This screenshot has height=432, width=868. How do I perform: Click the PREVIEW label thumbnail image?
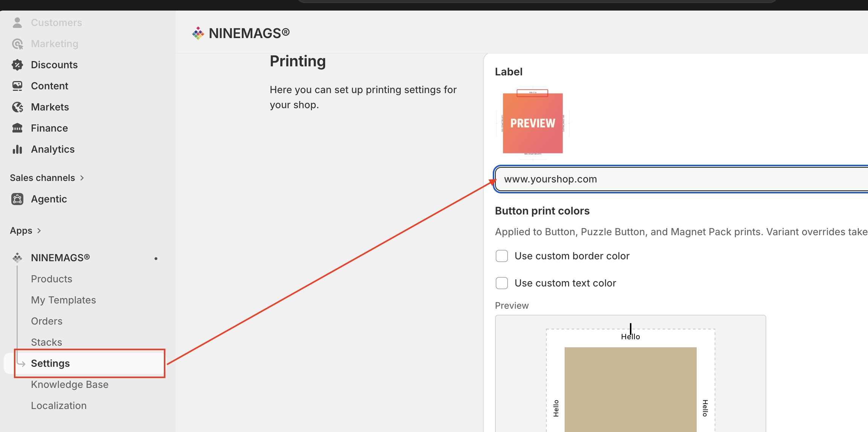pyautogui.click(x=533, y=123)
